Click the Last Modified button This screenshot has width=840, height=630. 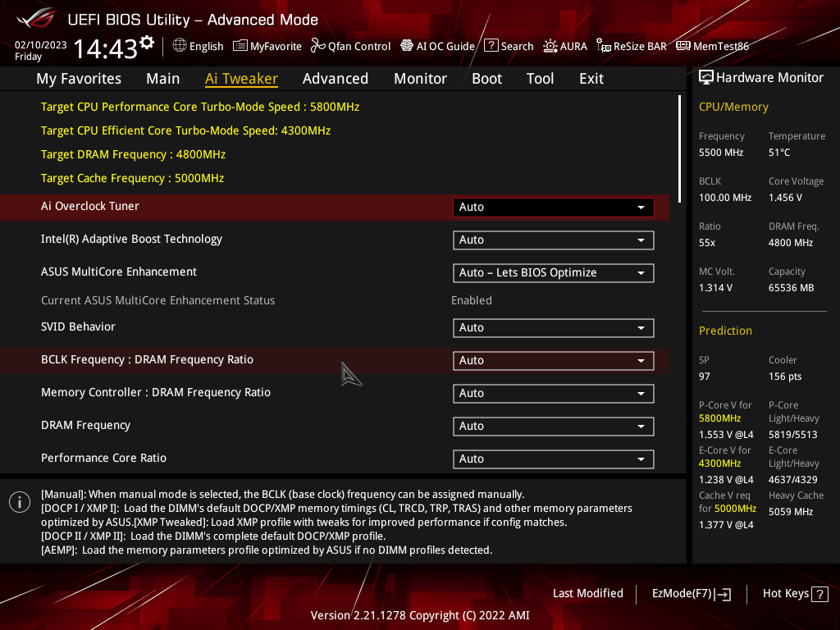(587, 593)
